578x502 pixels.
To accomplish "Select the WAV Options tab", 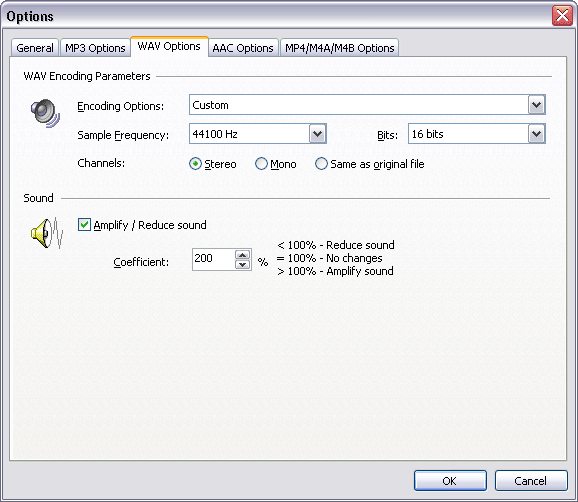I will click(169, 46).
